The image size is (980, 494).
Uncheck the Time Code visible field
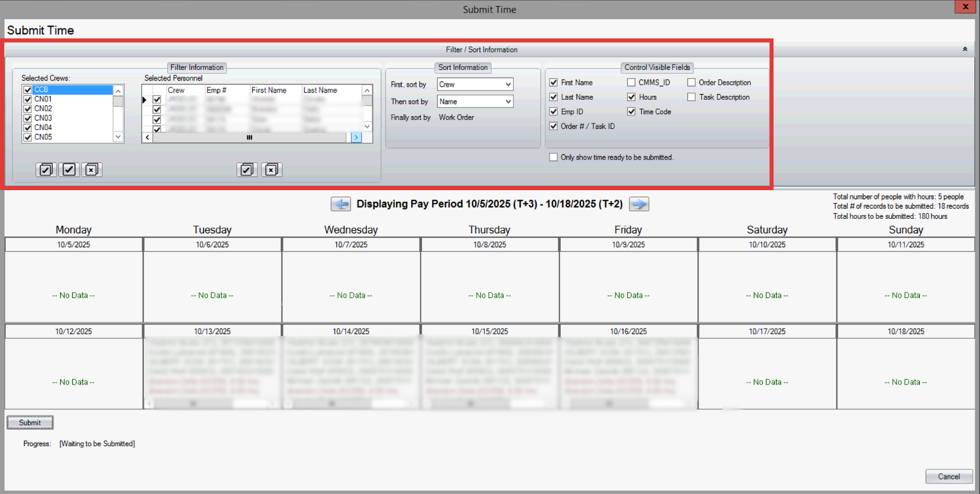[x=631, y=111]
